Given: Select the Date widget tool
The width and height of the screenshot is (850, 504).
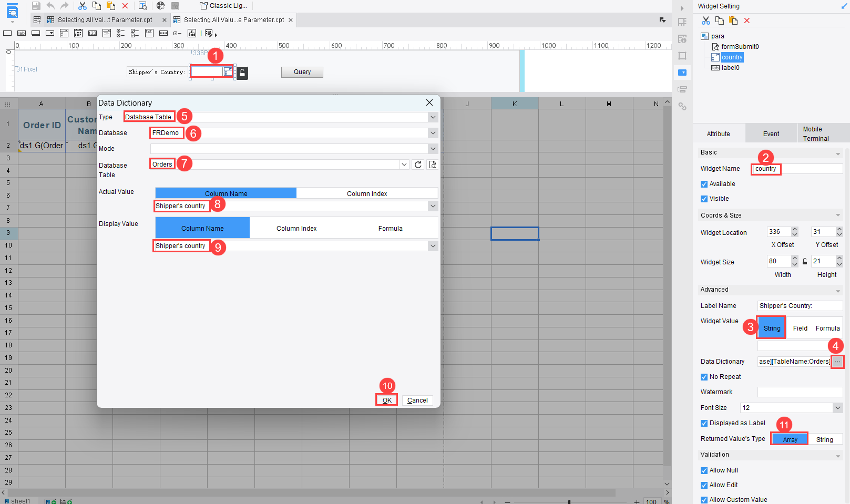Looking at the screenshot, I should (x=78, y=33).
